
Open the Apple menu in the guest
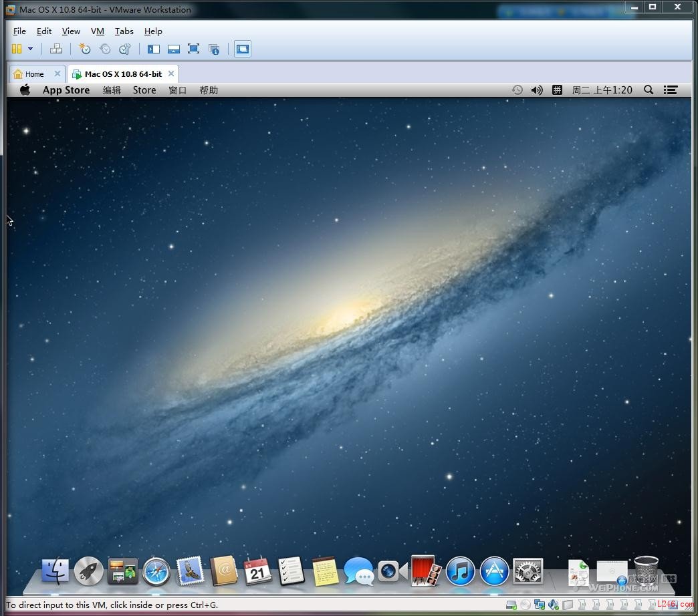(x=25, y=90)
